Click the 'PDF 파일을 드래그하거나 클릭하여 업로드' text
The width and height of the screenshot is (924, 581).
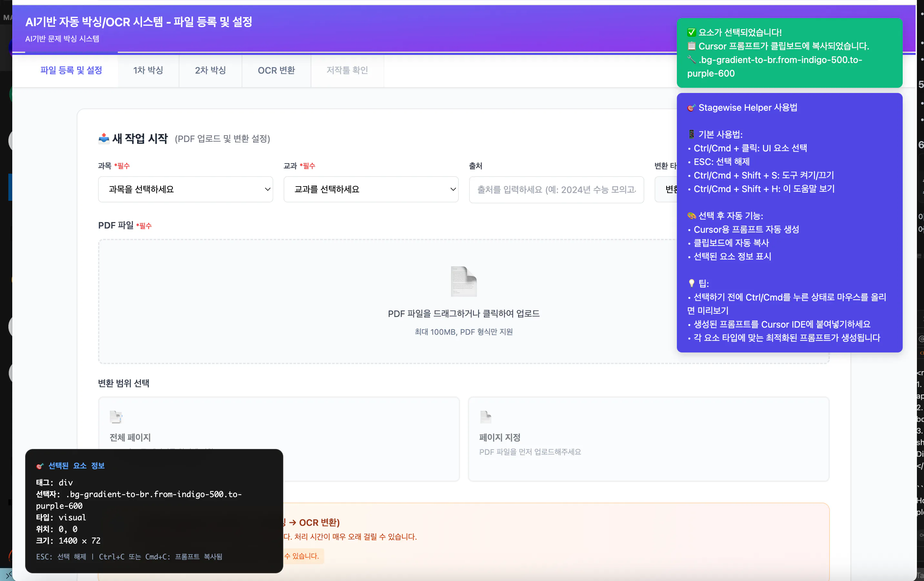(464, 314)
